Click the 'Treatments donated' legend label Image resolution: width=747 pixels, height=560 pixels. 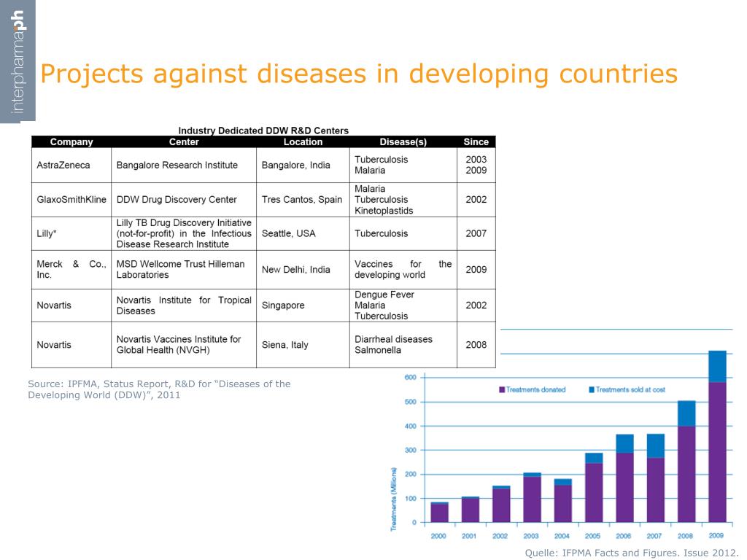pyautogui.click(x=535, y=389)
